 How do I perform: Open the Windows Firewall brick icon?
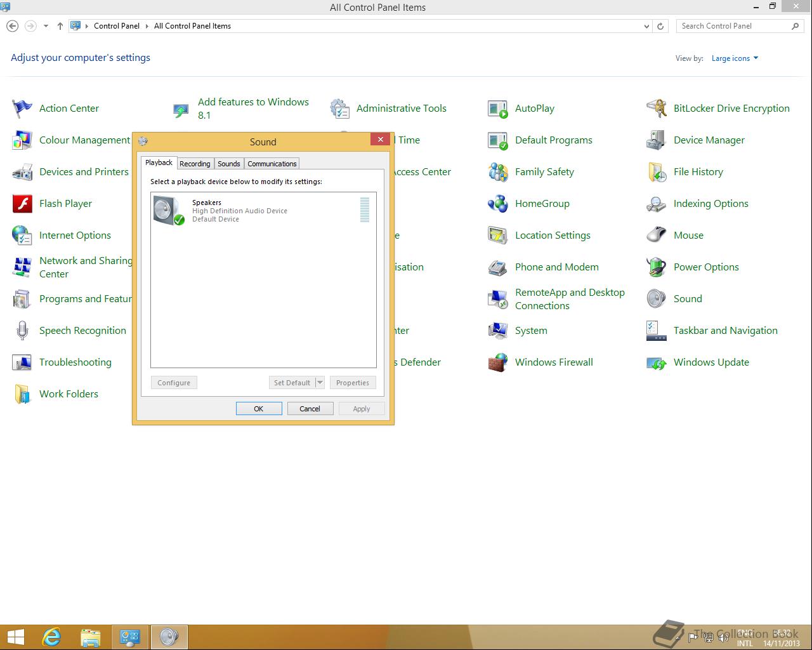[x=498, y=362]
